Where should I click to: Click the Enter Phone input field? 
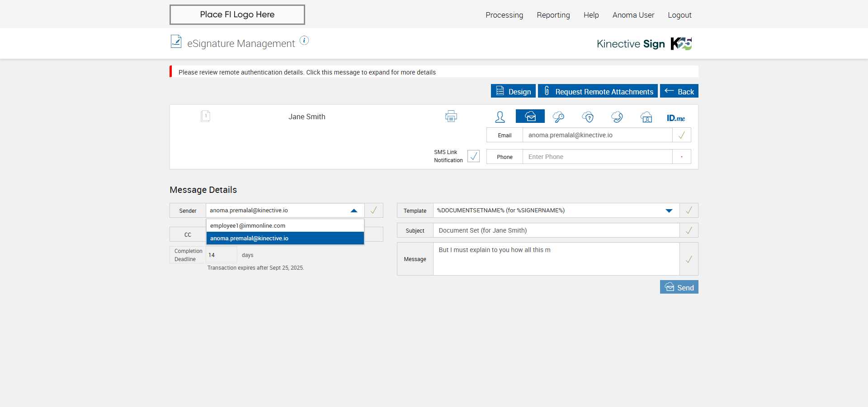point(597,157)
